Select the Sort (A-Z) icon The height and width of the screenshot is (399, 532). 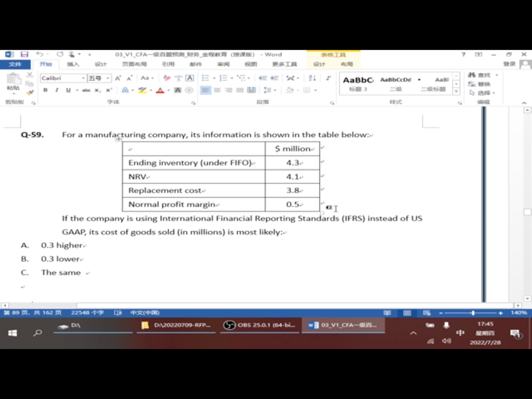312,78
